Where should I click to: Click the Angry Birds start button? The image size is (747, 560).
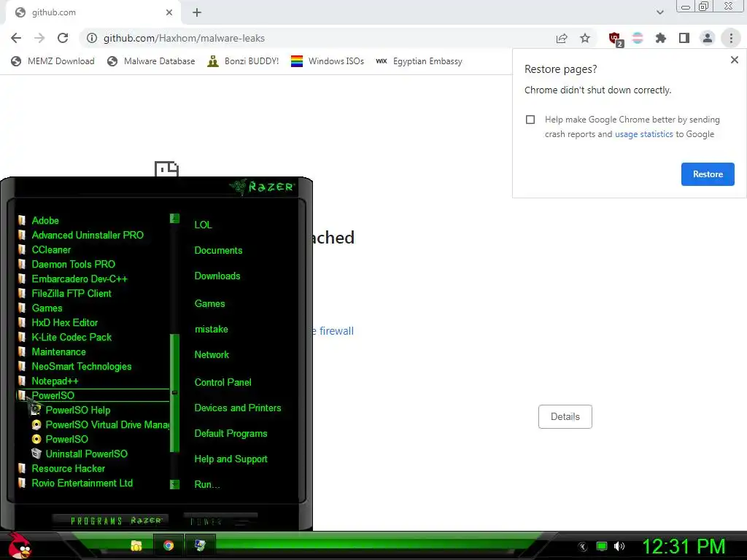coord(20,545)
